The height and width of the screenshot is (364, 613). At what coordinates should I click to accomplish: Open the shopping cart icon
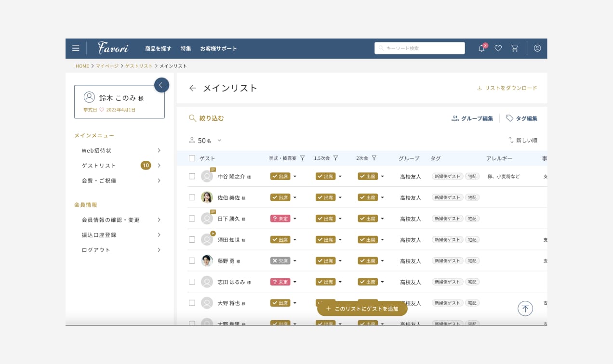click(x=515, y=48)
